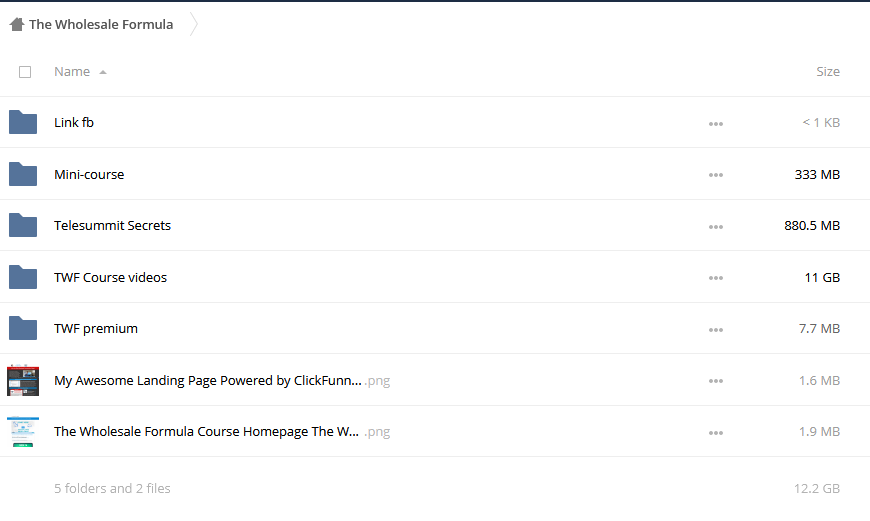Toggle the Name sort direction arrow
Image resolution: width=870 pixels, height=521 pixels.
pos(103,72)
